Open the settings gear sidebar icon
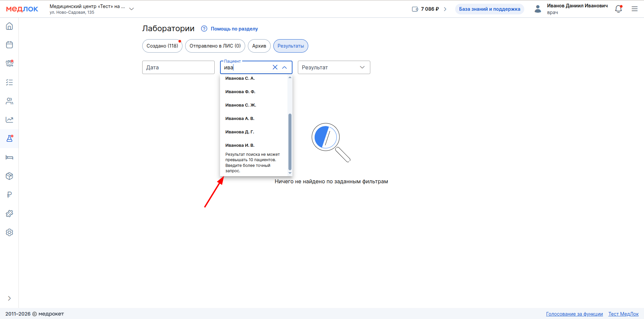The height and width of the screenshot is (319, 644). (x=9, y=232)
